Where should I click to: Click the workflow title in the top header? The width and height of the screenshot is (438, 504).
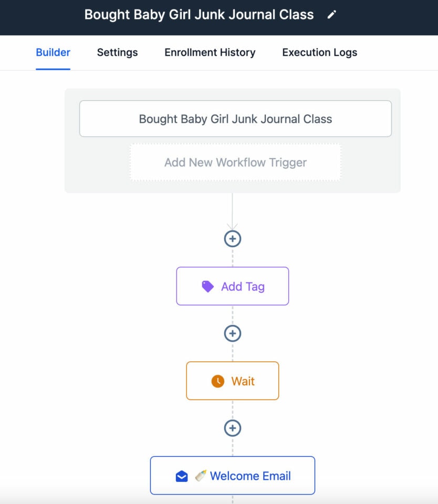[x=200, y=15]
